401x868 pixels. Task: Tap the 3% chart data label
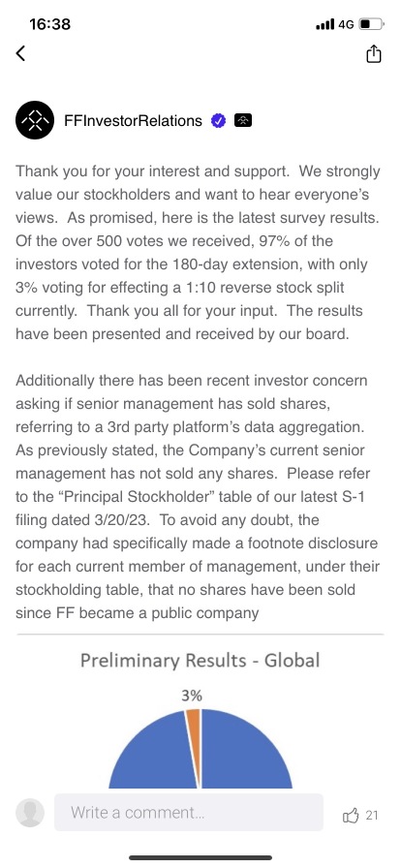pyautogui.click(x=192, y=696)
